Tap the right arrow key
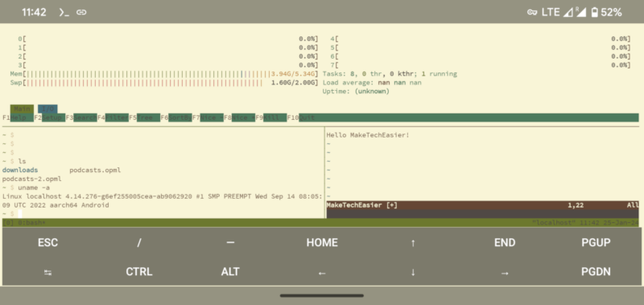Screen dimensions: 644x305 [505, 272]
